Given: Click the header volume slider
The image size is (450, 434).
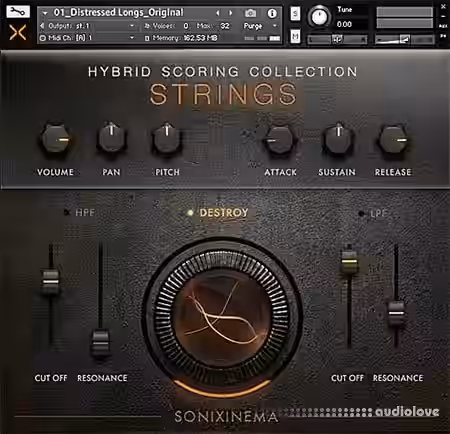Looking at the screenshot, I should point(405,40).
